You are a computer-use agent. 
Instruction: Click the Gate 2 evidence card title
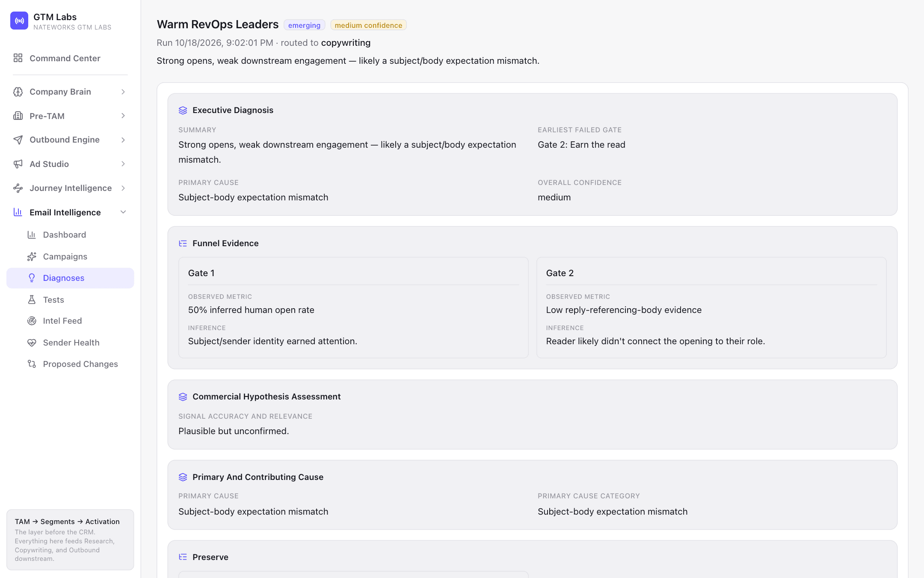(x=560, y=273)
